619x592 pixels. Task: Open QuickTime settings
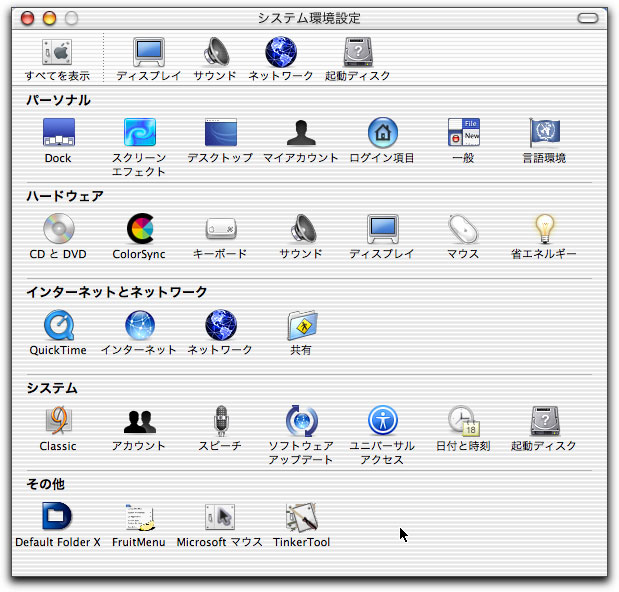coord(58,325)
